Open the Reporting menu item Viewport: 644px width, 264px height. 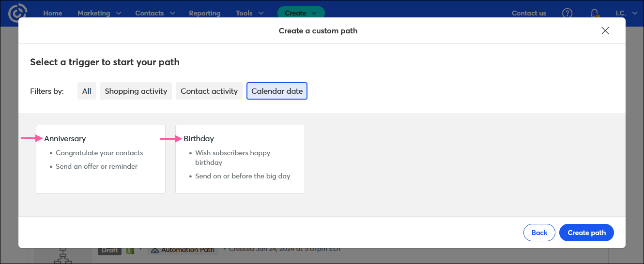click(x=204, y=13)
